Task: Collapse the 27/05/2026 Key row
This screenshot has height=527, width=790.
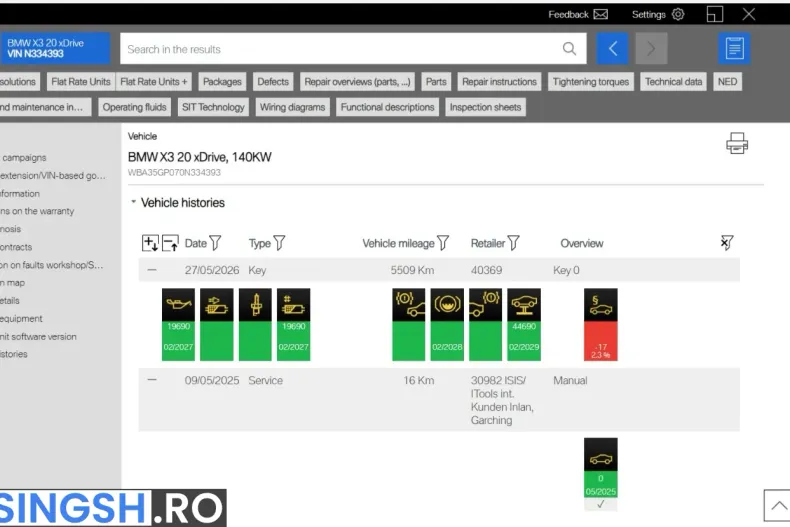Action: point(152,270)
